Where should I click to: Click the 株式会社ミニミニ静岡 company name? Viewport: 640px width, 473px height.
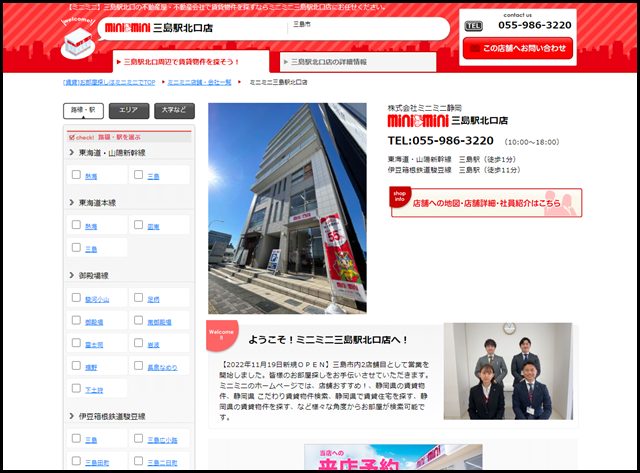(x=424, y=108)
